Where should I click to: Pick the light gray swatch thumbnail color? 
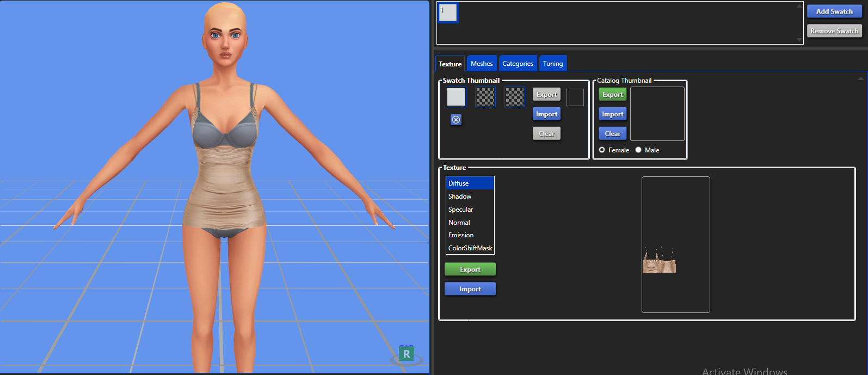pyautogui.click(x=456, y=97)
